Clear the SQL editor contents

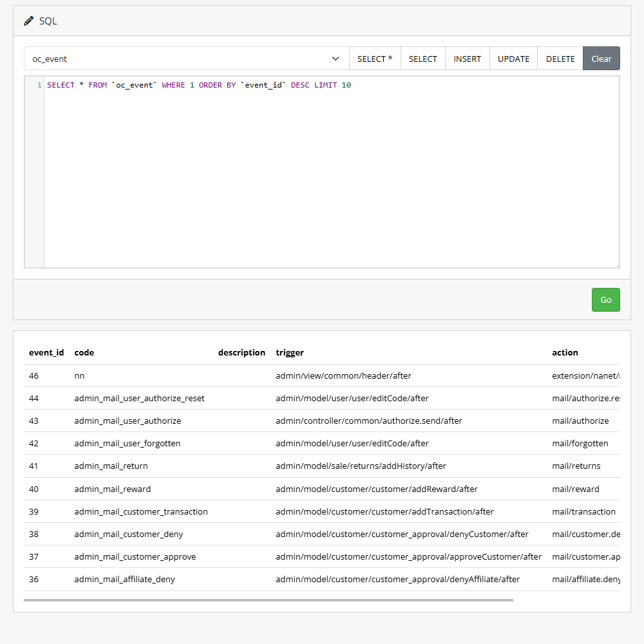(x=601, y=59)
